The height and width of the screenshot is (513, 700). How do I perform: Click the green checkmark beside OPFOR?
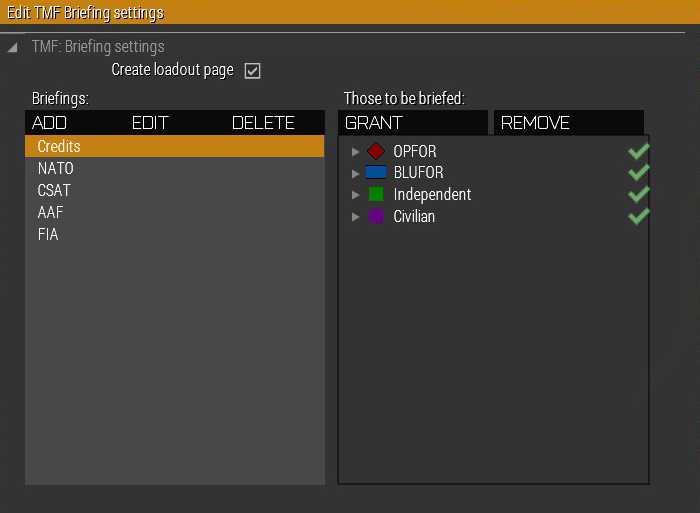(x=638, y=151)
